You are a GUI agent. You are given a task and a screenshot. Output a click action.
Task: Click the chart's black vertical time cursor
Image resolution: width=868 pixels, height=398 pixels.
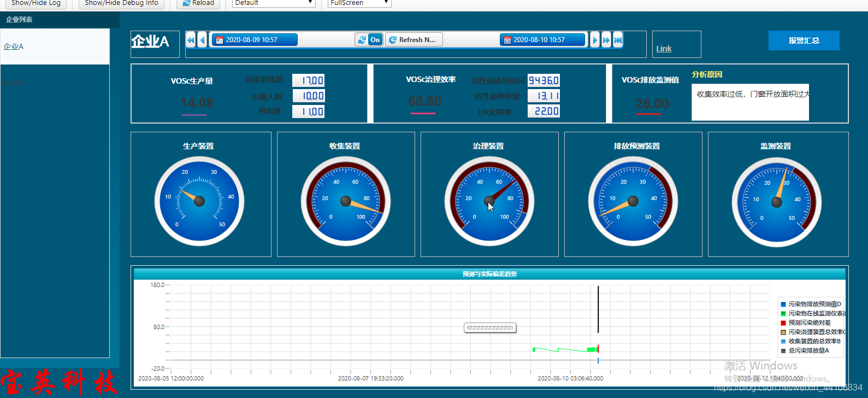[598, 309]
